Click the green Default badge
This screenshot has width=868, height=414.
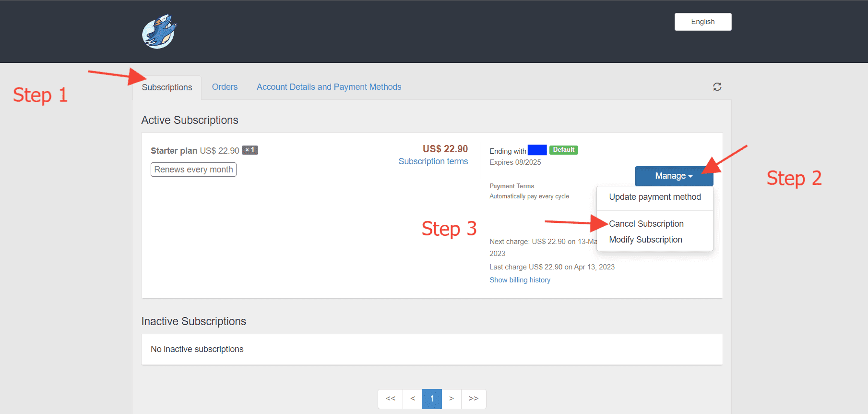click(563, 150)
